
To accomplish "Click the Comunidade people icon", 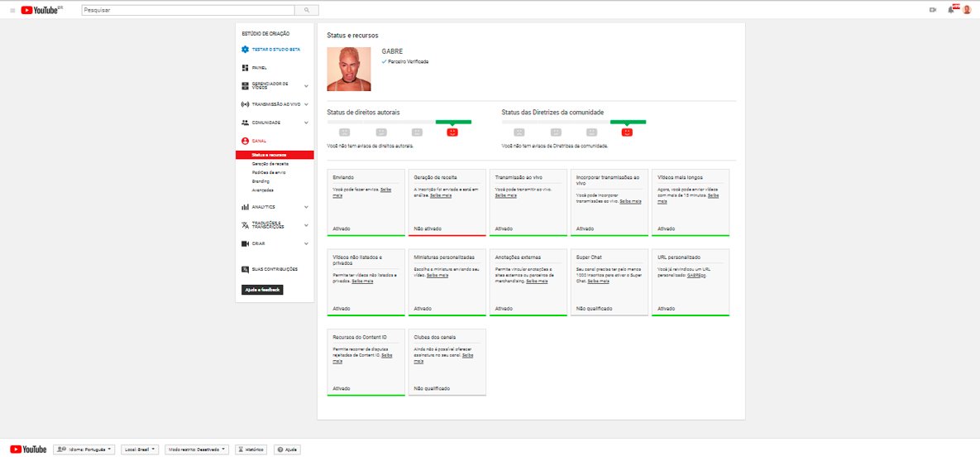I will click(x=245, y=123).
